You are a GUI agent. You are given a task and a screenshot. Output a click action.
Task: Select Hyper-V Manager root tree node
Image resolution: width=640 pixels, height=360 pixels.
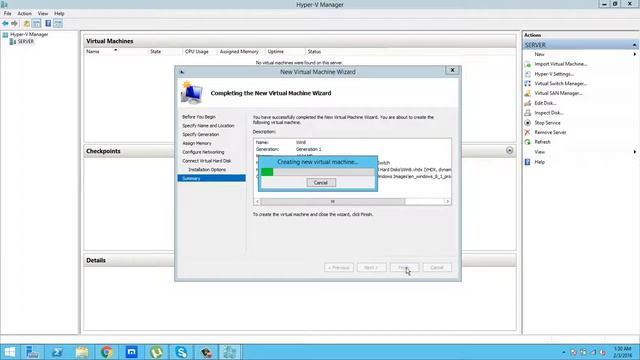click(29, 35)
